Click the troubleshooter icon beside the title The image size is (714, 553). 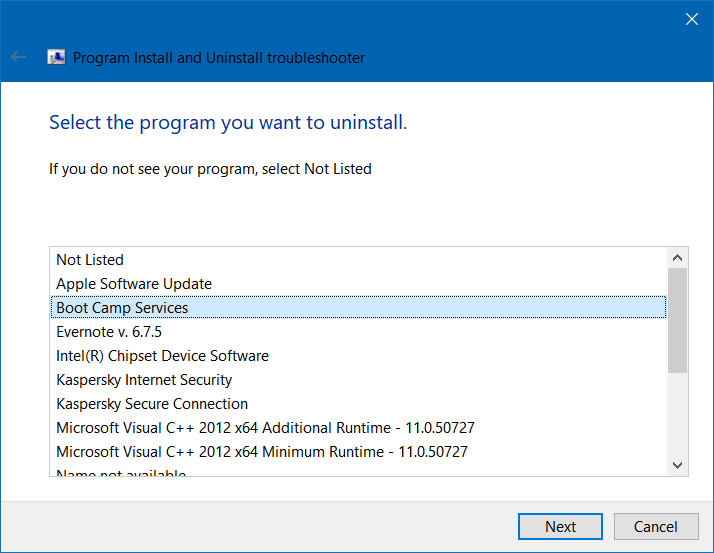[x=57, y=58]
